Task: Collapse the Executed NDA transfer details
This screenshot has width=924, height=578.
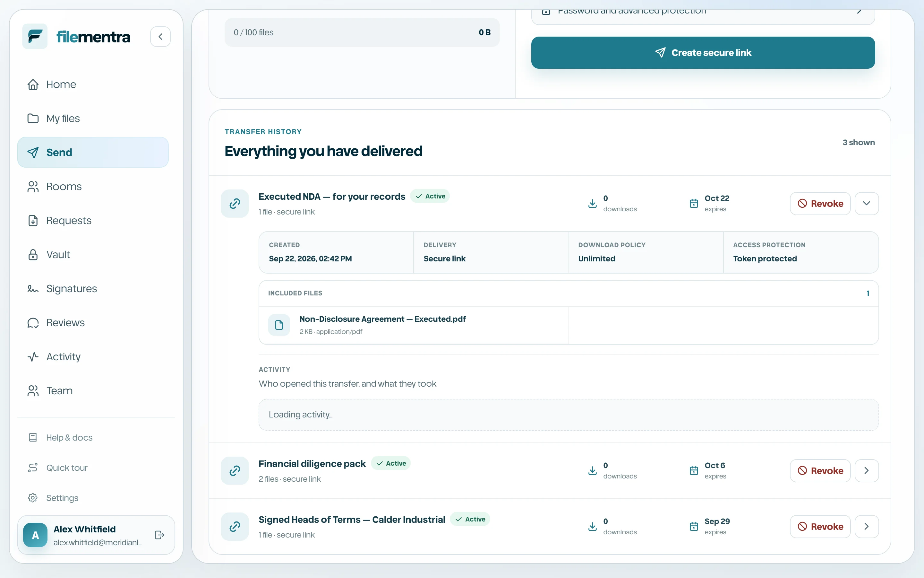Action: click(866, 203)
